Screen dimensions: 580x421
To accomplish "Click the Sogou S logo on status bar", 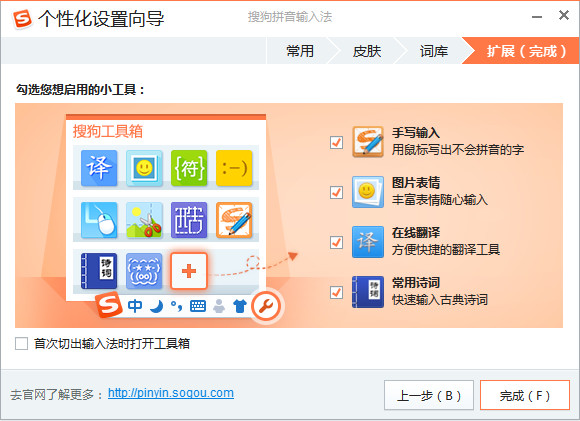I will pyautogui.click(x=108, y=304).
